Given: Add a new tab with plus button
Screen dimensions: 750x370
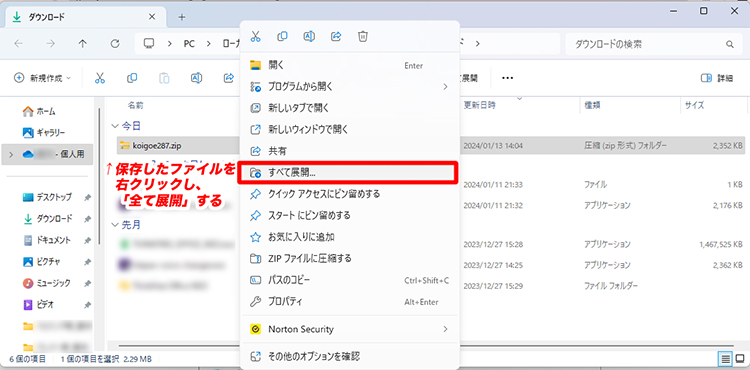Looking at the screenshot, I should pyautogui.click(x=182, y=17).
